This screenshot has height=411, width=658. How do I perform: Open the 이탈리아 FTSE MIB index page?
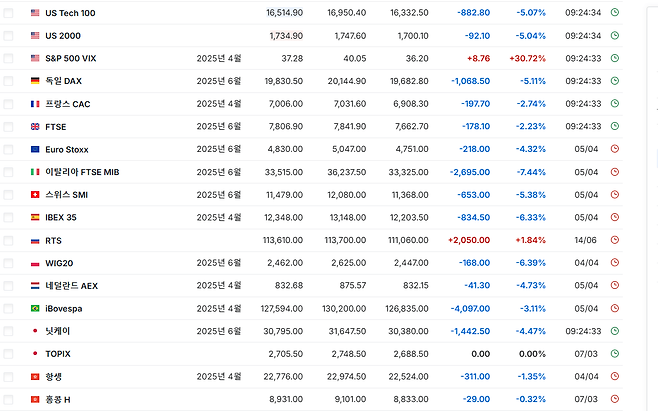(x=82, y=172)
